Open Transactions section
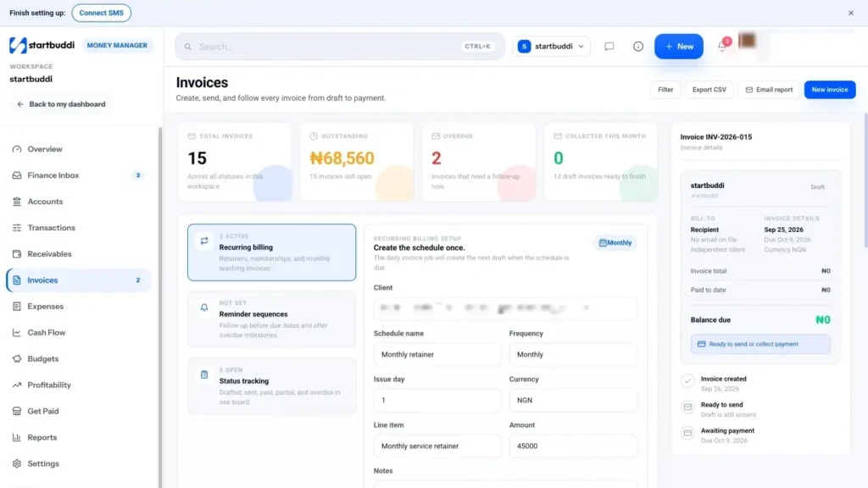This screenshot has height=488, width=868. click(x=77, y=227)
